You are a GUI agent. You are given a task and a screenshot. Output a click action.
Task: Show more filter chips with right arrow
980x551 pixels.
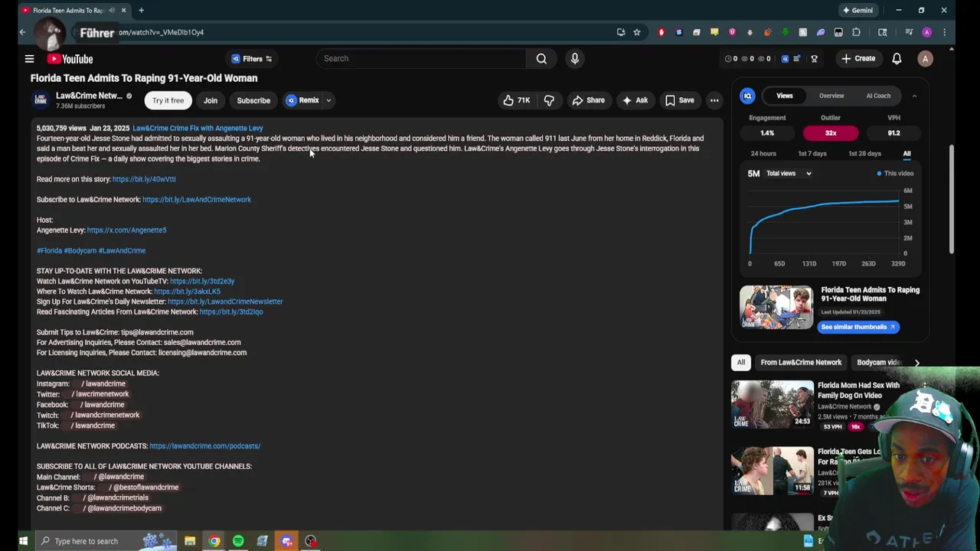916,363
